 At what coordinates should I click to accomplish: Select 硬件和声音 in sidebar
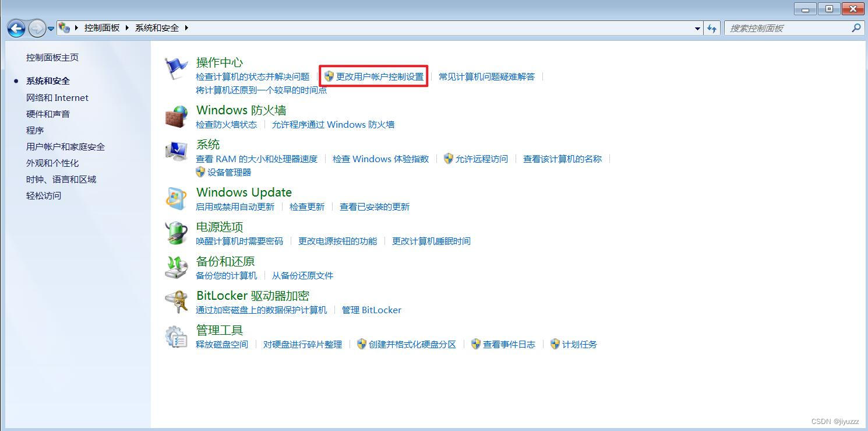click(x=48, y=114)
